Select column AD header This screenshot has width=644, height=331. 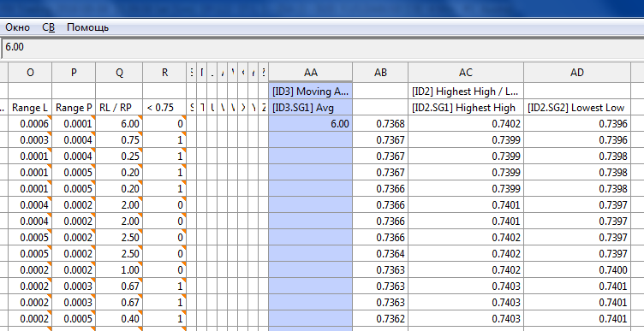(x=577, y=73)
